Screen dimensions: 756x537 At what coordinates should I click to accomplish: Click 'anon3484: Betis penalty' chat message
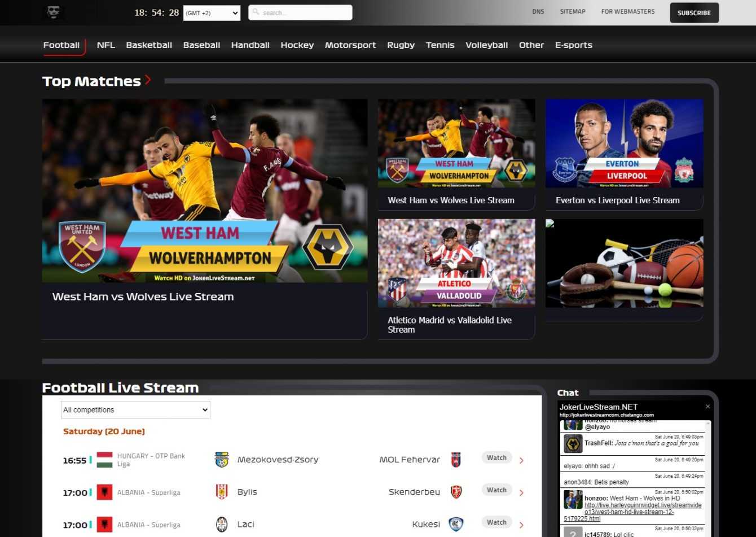[596, 482]
